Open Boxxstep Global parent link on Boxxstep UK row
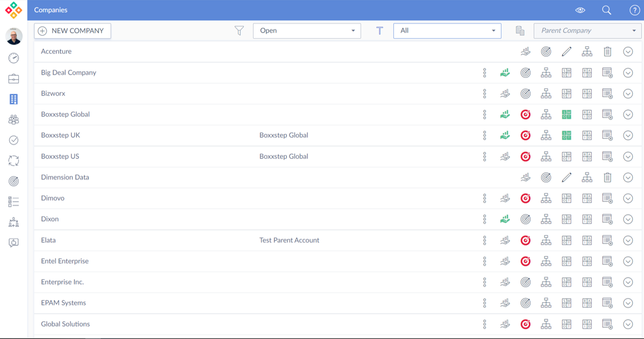644x339 pixels. tap(284, 135)
